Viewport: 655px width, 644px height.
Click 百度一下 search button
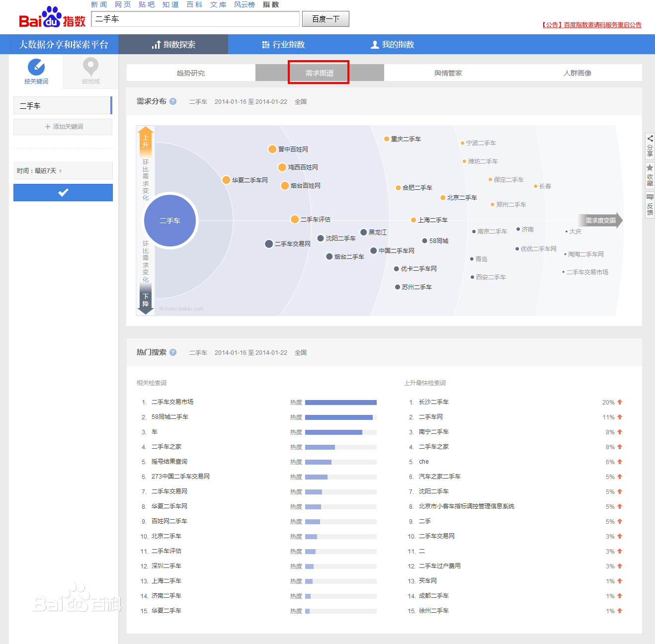pyautogui.click(x=326, y=19)
